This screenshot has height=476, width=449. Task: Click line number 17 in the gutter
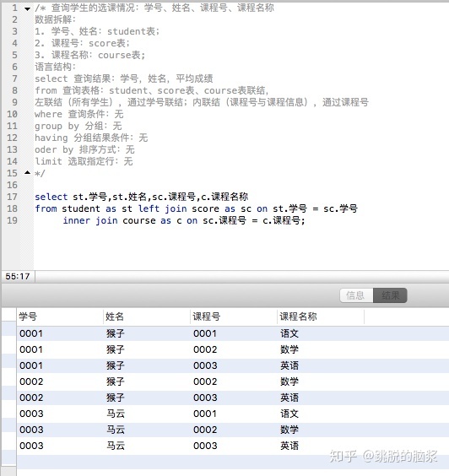[x=12, y=197]
